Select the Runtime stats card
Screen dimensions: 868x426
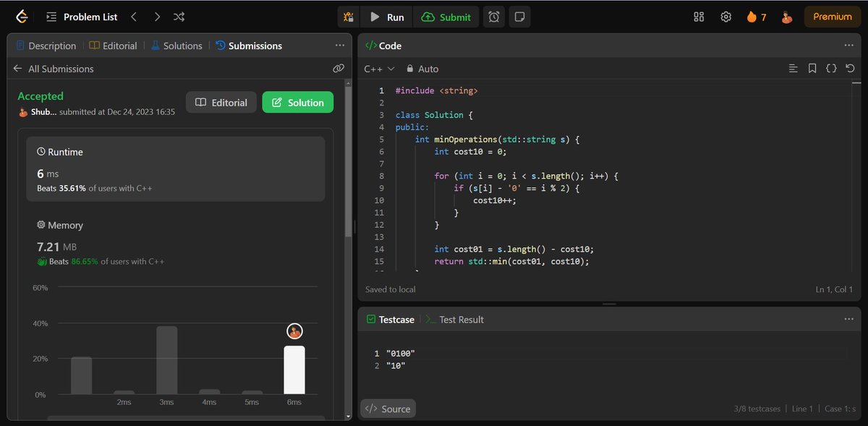pos(176,169)
